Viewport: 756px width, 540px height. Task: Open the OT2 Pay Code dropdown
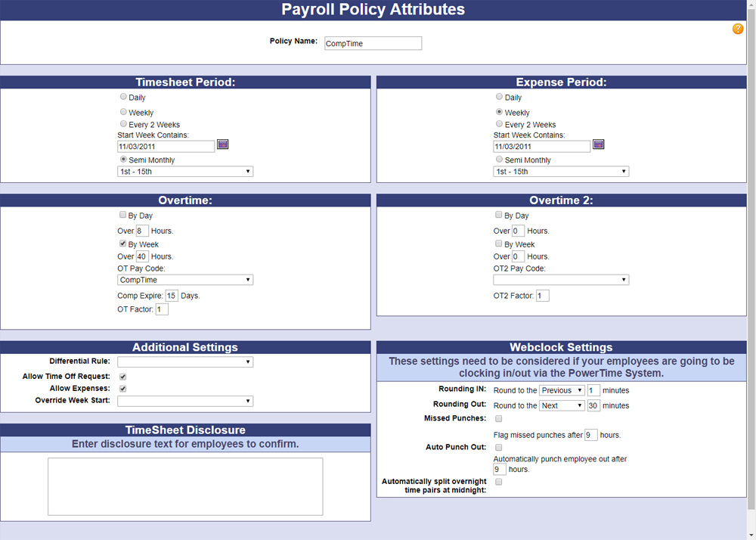(x=561, y=280)
